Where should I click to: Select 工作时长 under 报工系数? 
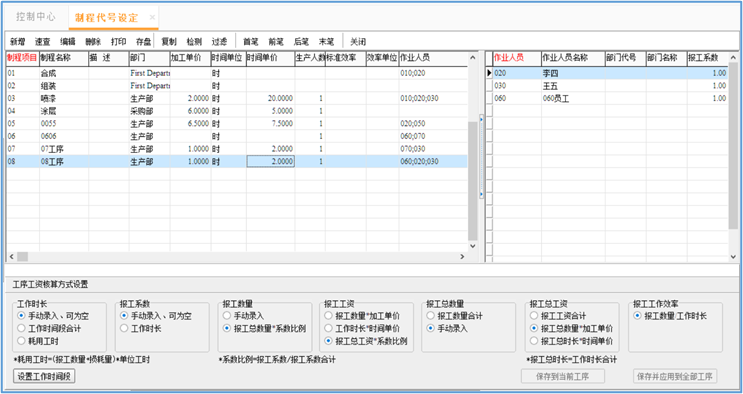coord(141,328)
